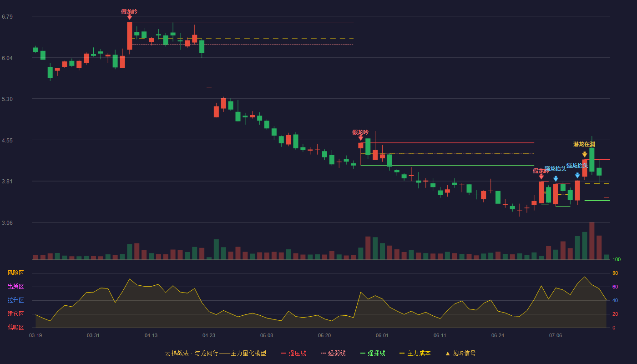Click the 3.81 price axis label
637x364 pixels.
[x=7, y=182]
